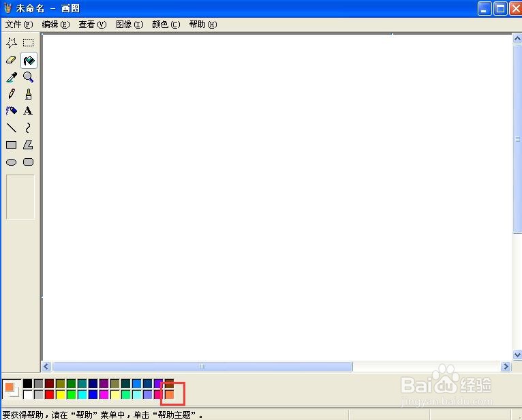
Task: Click the vertical scrollbar down arrow
Action: (x=517, y=355)
